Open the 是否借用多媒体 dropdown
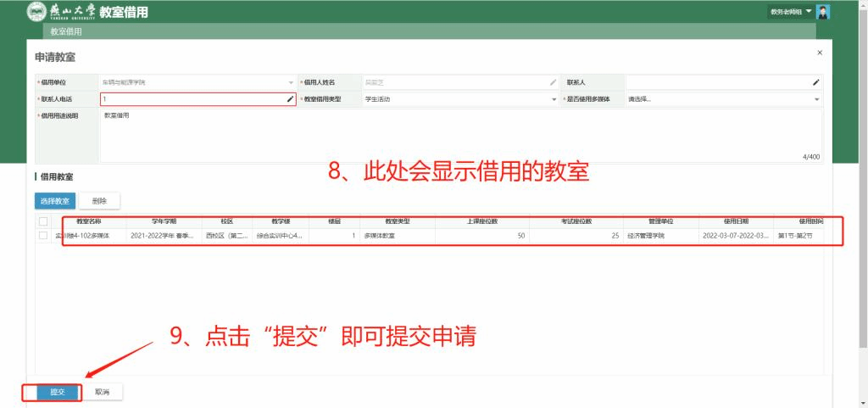Screen dimensions: 868x408 coord(816,99)
